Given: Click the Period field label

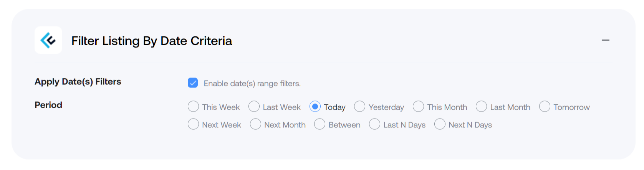Looking at the screenshot, I should point(48,105).
